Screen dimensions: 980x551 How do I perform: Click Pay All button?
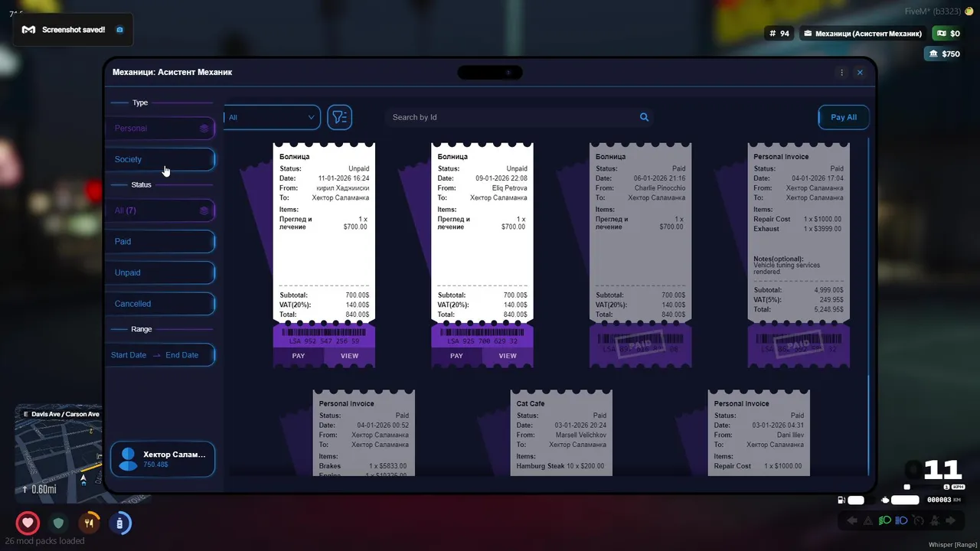pos(843,117)
